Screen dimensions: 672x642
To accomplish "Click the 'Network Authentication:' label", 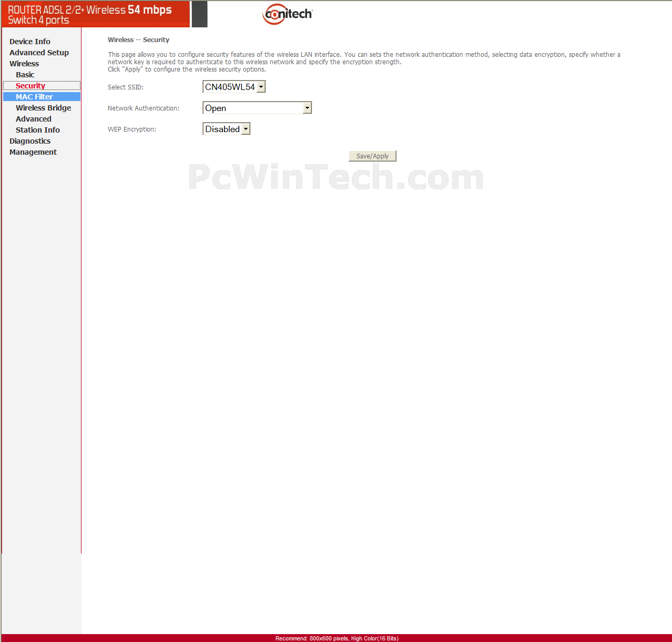I will pyautogui.click(x=144, y=108).
